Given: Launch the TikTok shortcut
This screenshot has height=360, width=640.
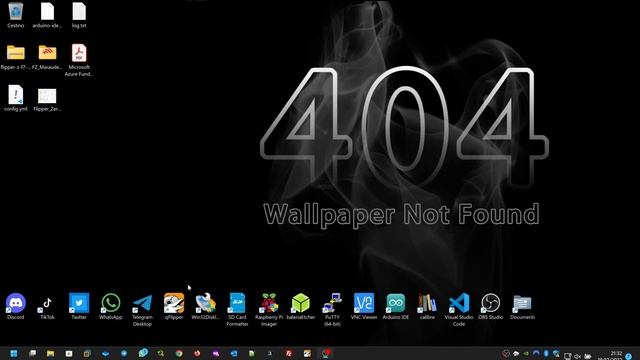Looking at the screenshot, I should tap(47, 306).
